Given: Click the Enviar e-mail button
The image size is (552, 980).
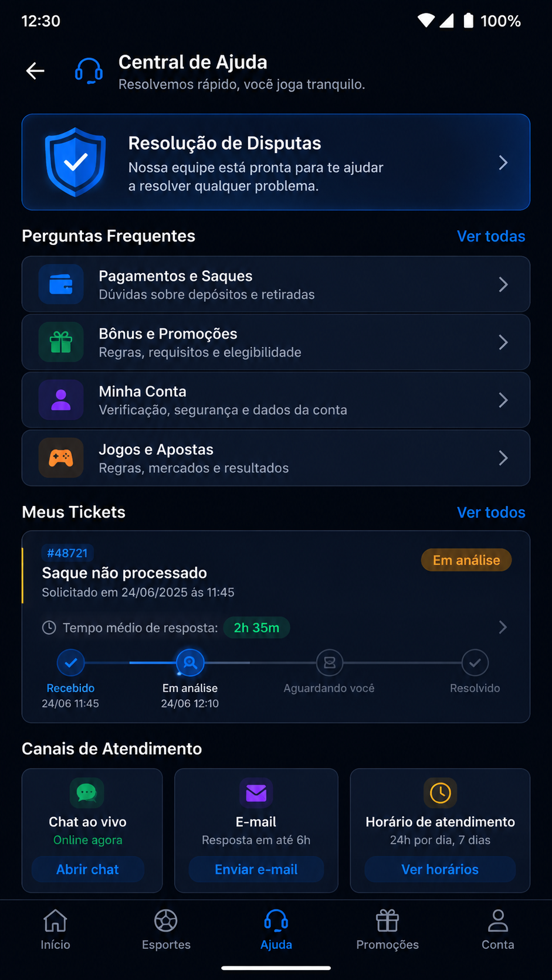Looking at the screenshot, I should pos(256,869).
